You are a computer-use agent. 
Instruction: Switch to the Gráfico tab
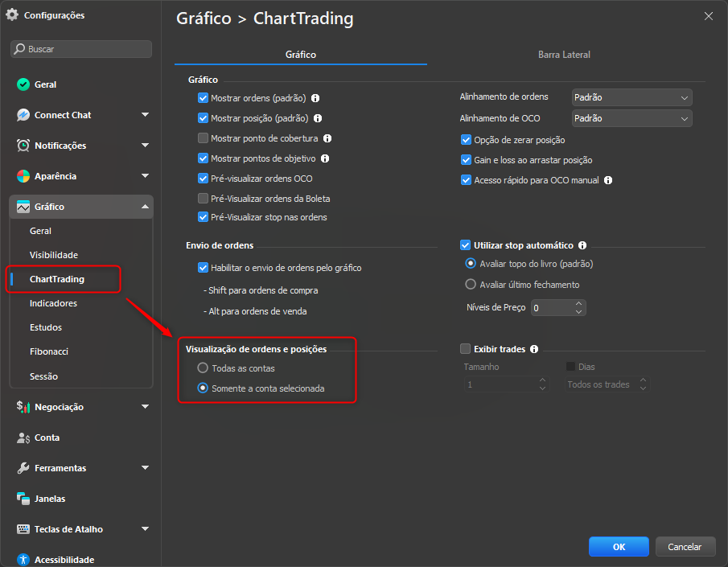click(x=300, y=55)
